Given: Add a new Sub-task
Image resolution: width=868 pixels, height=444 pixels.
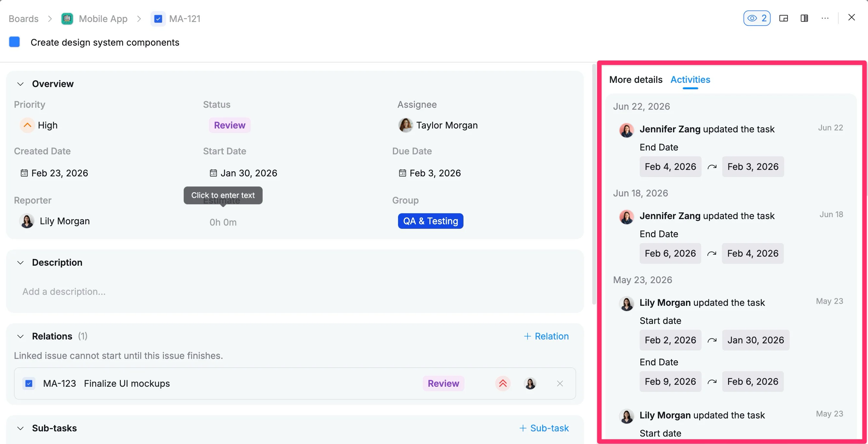Looking at the screenshot, I should (x=544, y=428).
